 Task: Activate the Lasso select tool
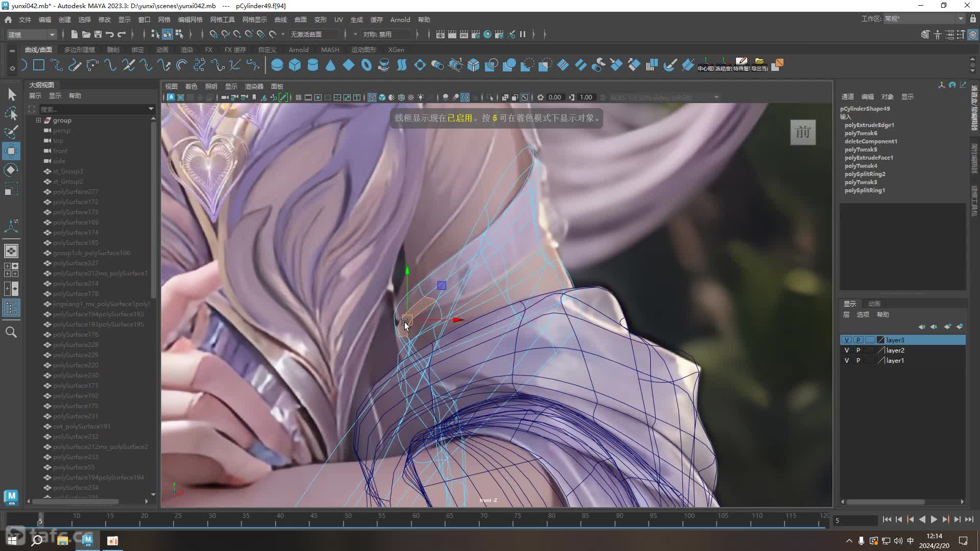pos(11,113)
